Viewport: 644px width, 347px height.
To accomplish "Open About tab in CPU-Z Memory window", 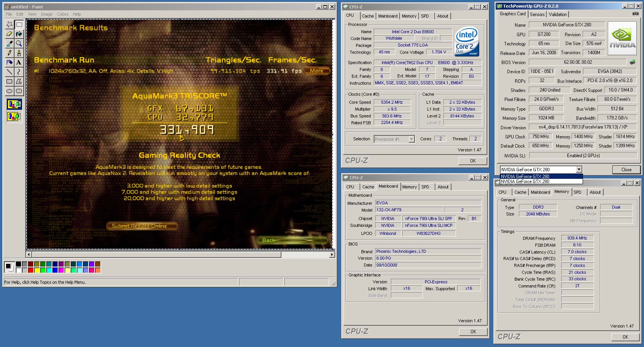I will click(x=595, y=192).
